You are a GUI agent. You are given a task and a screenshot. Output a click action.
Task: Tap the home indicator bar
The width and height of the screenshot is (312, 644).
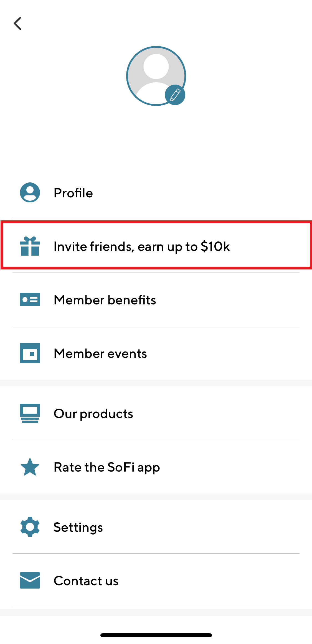pyautogui.click(x=156, y=635)
